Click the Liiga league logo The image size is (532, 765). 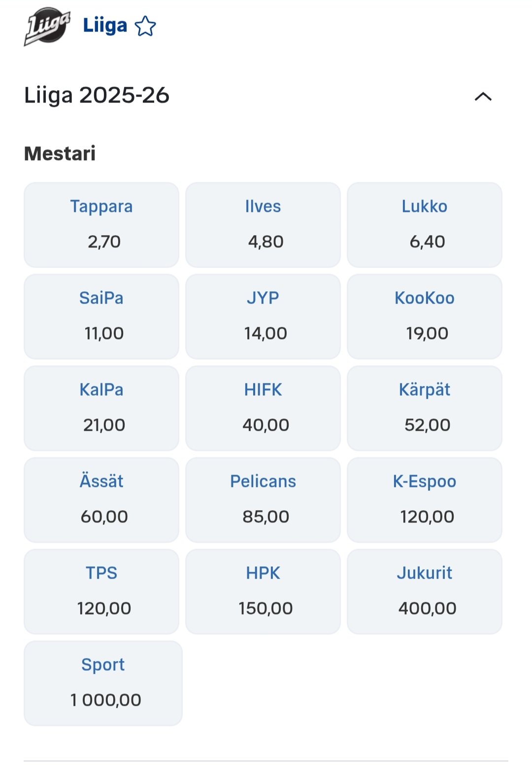click(47, 26)
